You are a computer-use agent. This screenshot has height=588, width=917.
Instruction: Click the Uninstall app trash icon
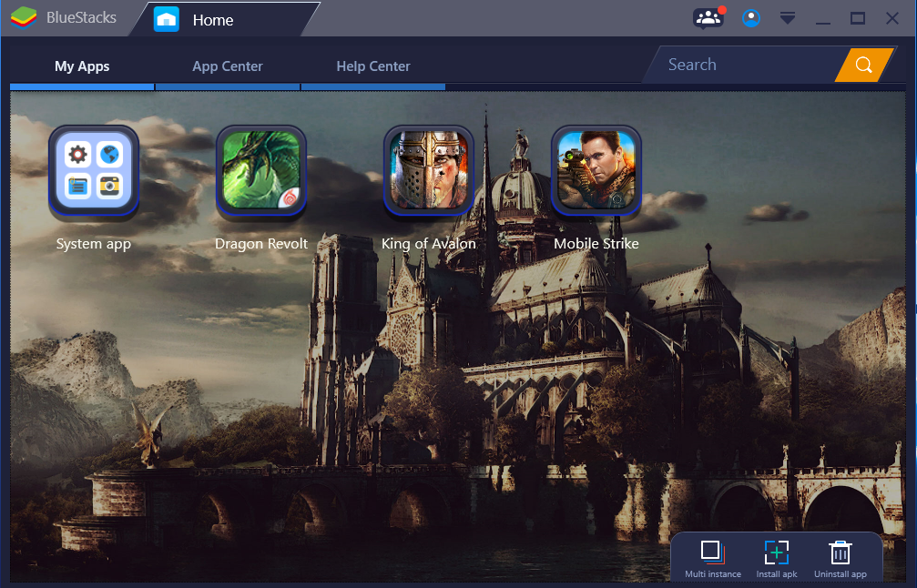click(x=840, y=553)
